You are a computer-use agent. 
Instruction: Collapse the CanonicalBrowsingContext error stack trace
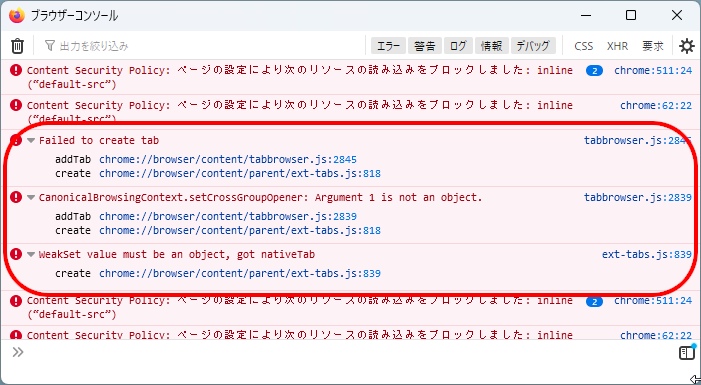pos(31,198)
